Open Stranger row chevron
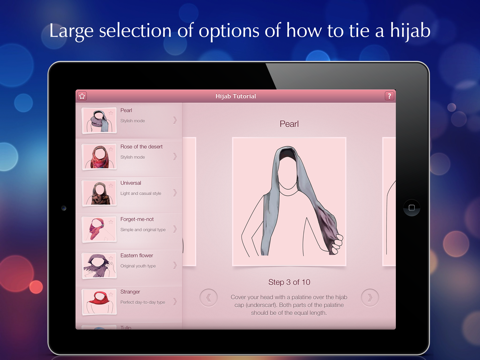 click(175, 302)
